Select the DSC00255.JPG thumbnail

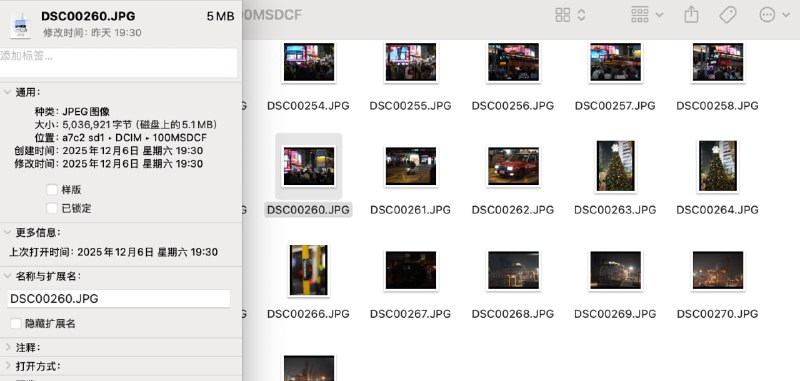click(x=411, y=62)
